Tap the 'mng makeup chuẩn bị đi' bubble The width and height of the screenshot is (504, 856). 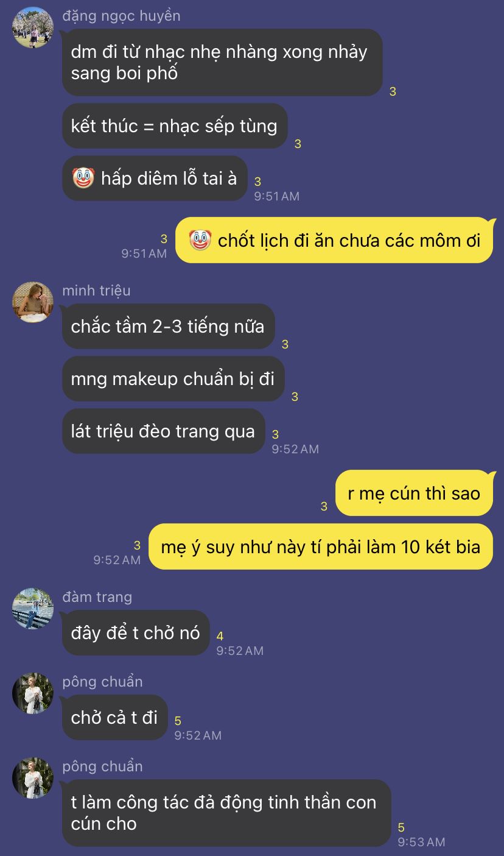click(x=173, y=379)
